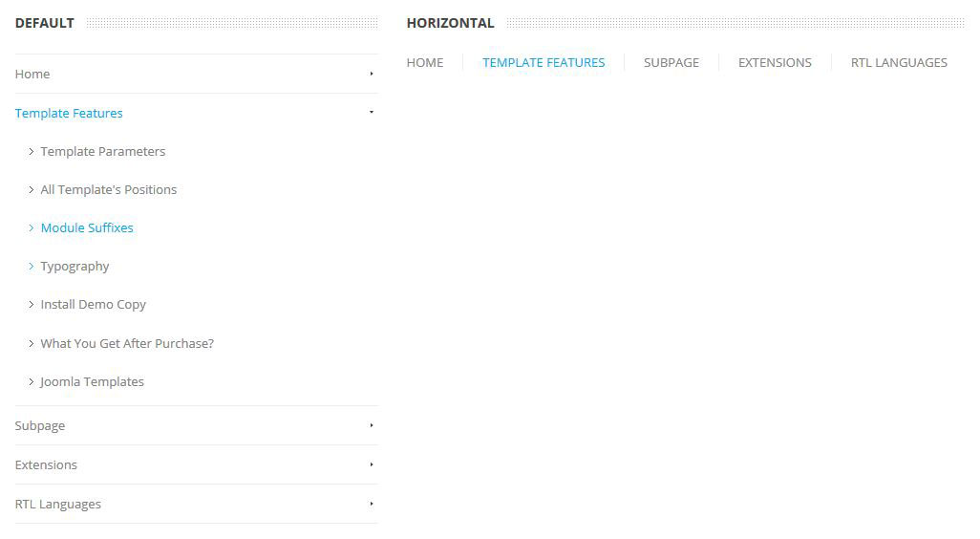This screenshot has width=980, height=539.
Task: Select the Module Suffixes item
Action: [87, 227]
